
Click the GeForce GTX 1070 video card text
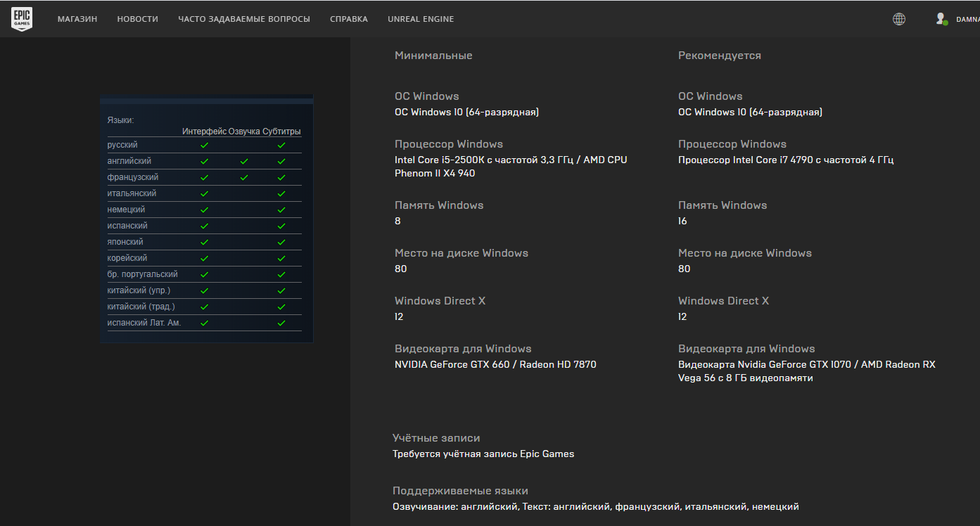807,371
